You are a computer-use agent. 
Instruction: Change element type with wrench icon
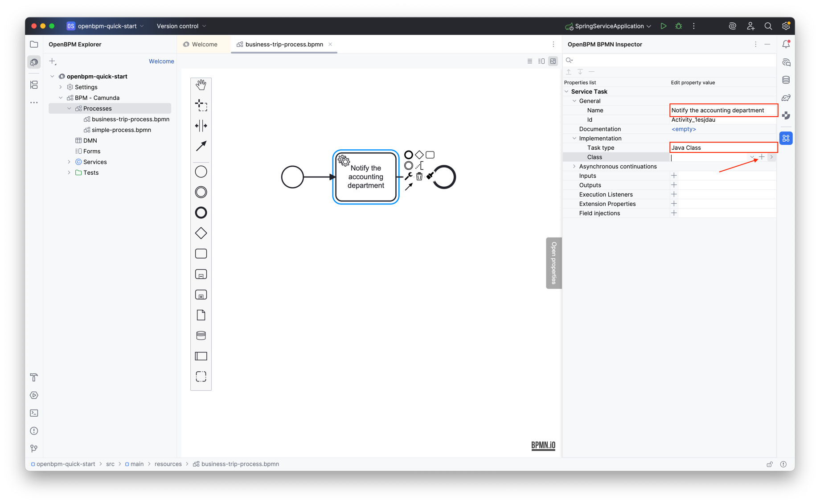click(409, 176)
